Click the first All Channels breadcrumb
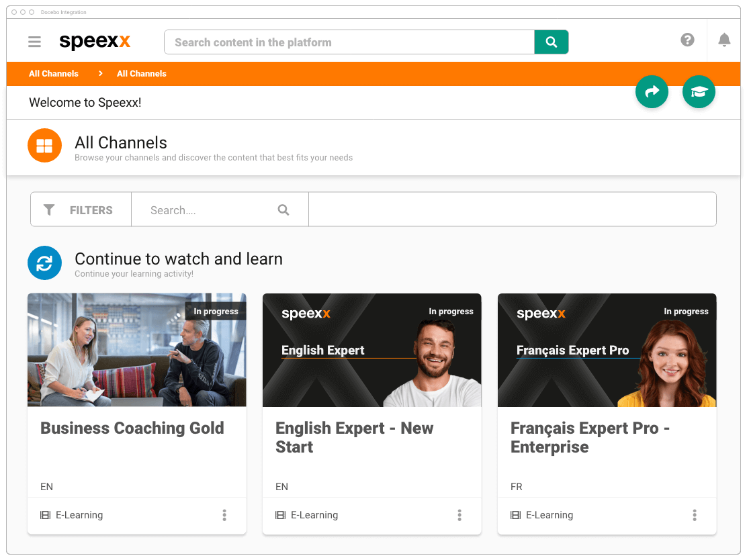 (x=53, y=73)
